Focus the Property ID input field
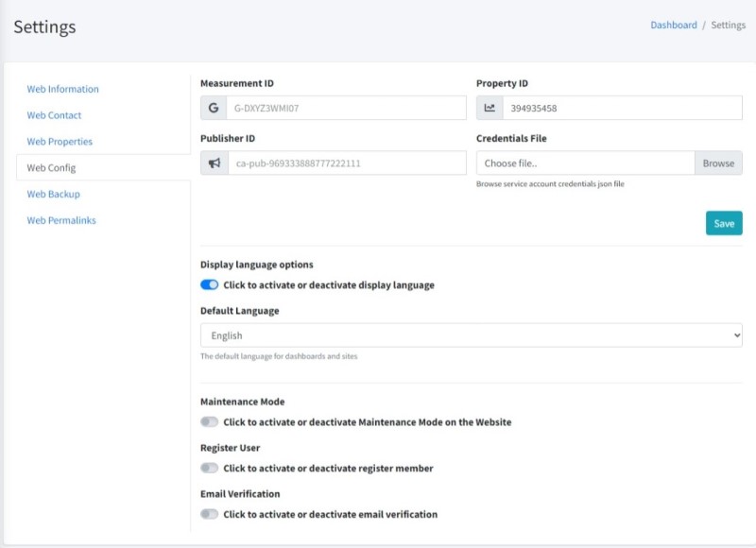Screen dimensions: 756x548 click(x=621, y=109)
